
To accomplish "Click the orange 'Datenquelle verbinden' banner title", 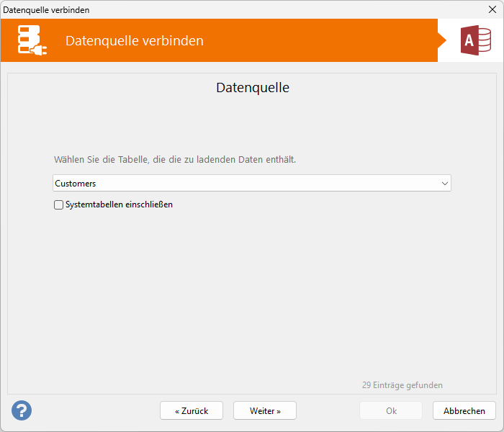I will click(x=135, y=41).
